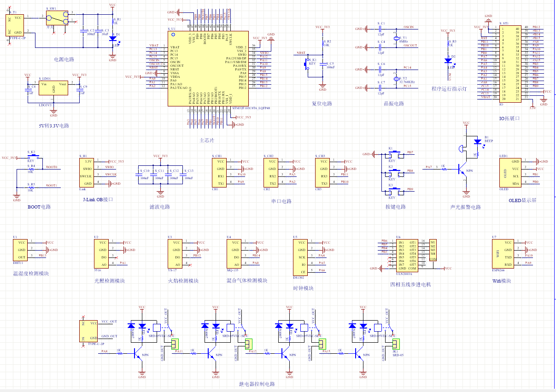Click the 'OLED显示屏' section title

point(522,200)
